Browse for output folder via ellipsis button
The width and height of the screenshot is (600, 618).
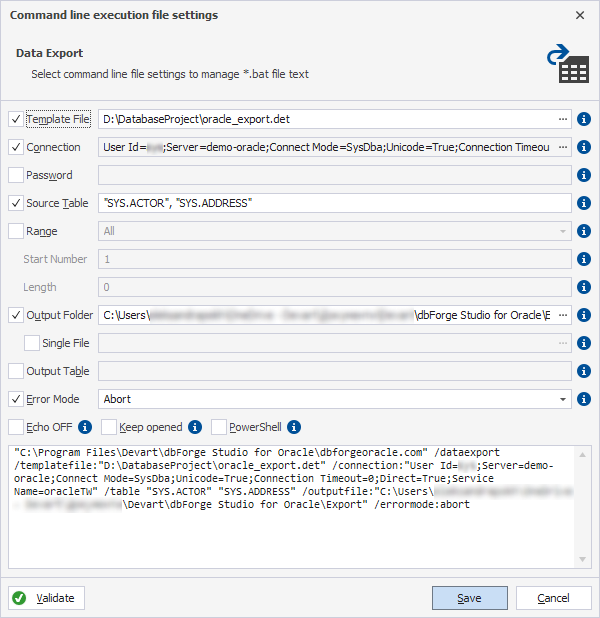click(x=563, y=315)
